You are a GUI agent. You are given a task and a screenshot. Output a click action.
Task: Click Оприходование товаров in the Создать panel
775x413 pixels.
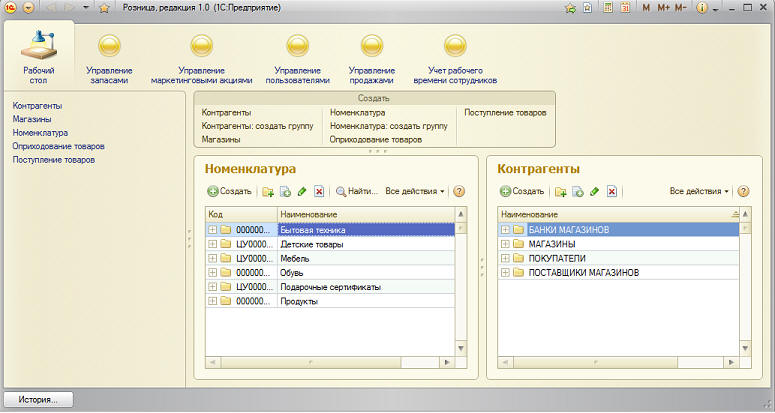click(x=376, y=139)
